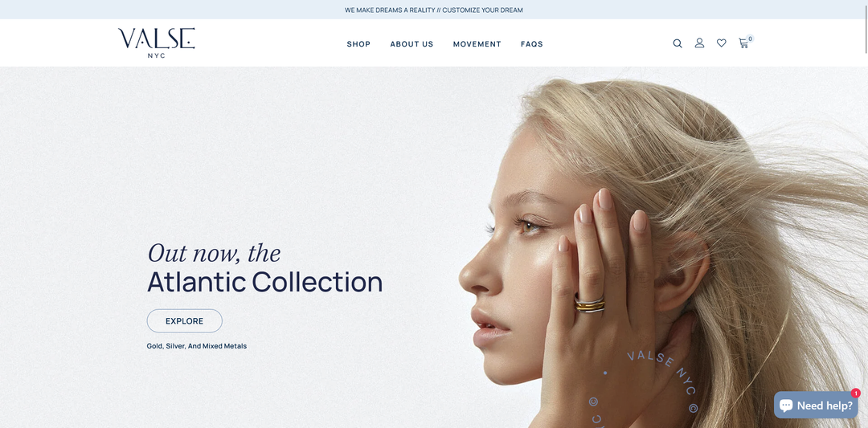
Task: Click the page vertical scrollbar
Action: [x=866, y=214]
